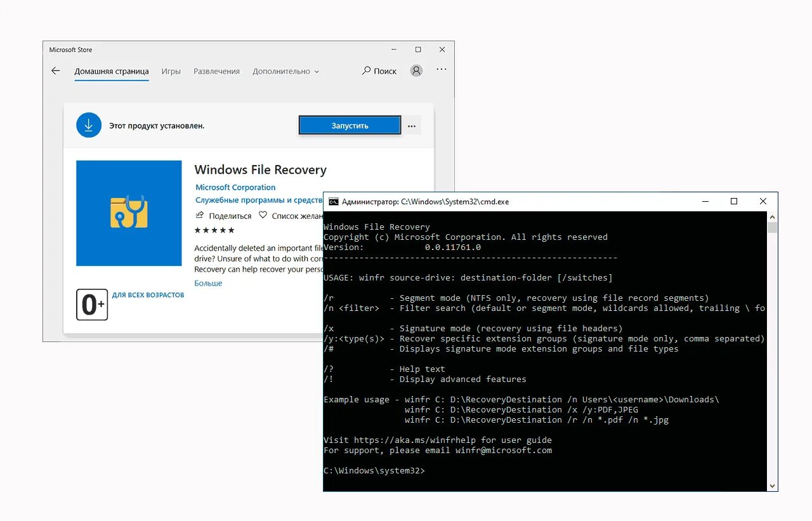
Task: Click the Example usage winfr Downloads line
Action: coord(521,400)
